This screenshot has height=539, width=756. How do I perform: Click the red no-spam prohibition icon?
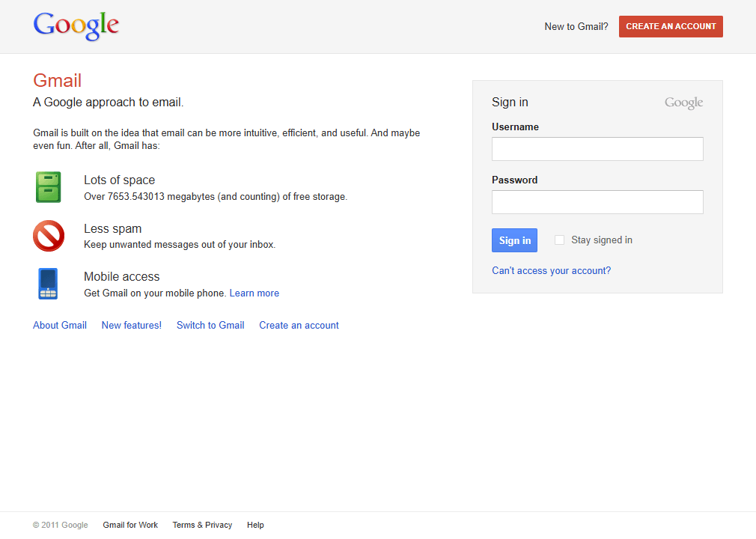49,236
